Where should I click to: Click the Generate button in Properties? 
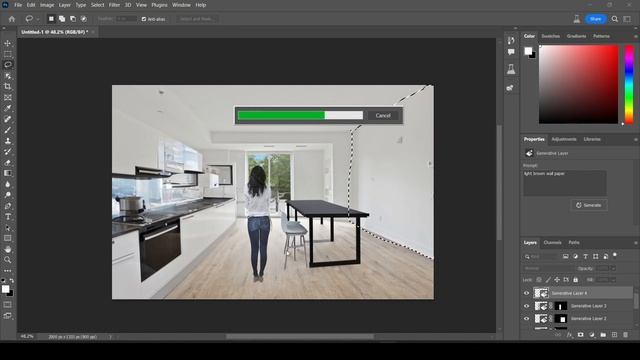(x=589, y=205)
